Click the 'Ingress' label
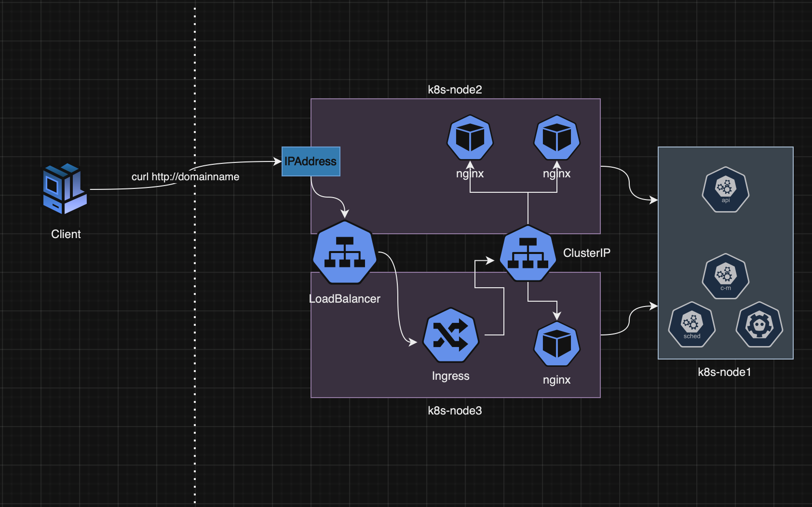The height and width of the screenshot is (507, 812). point(451,376)
